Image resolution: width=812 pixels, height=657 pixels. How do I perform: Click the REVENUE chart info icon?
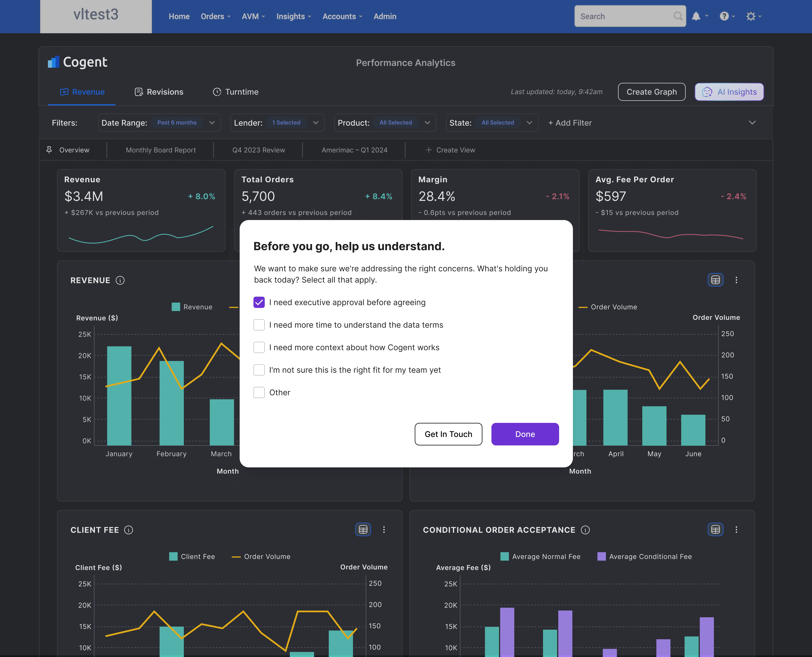[120, 280]
